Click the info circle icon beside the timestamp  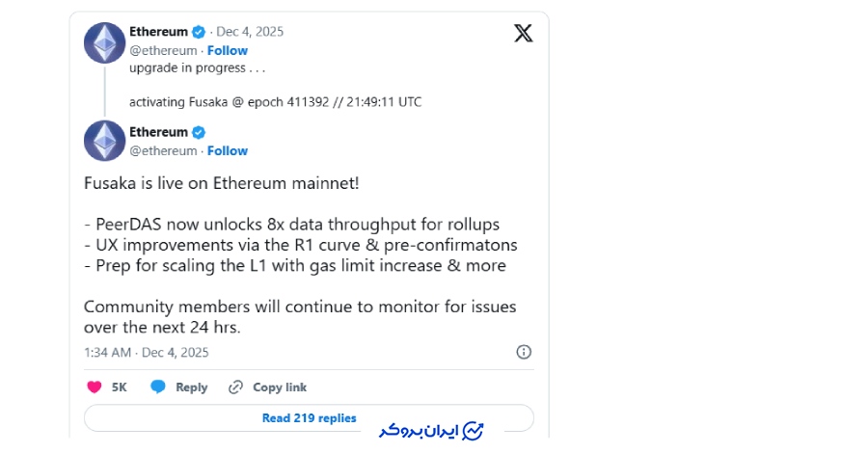click(x=524, y=352)
